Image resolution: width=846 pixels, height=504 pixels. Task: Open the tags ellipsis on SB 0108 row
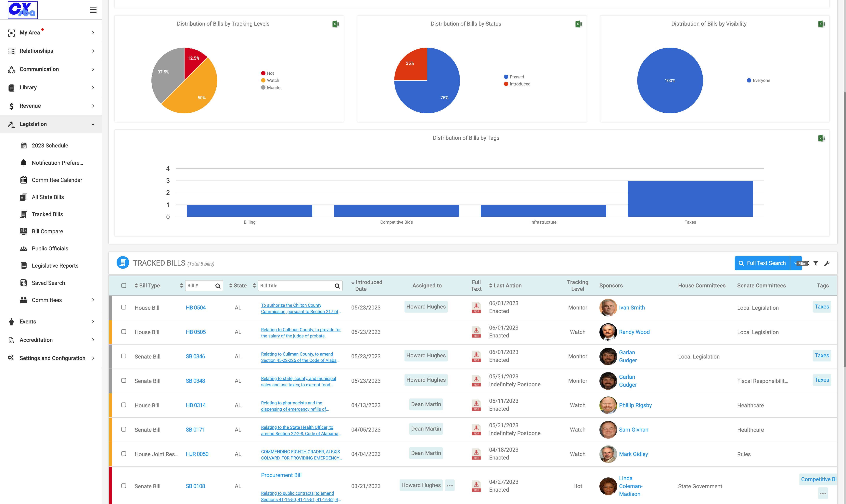[x=823, y=494]
